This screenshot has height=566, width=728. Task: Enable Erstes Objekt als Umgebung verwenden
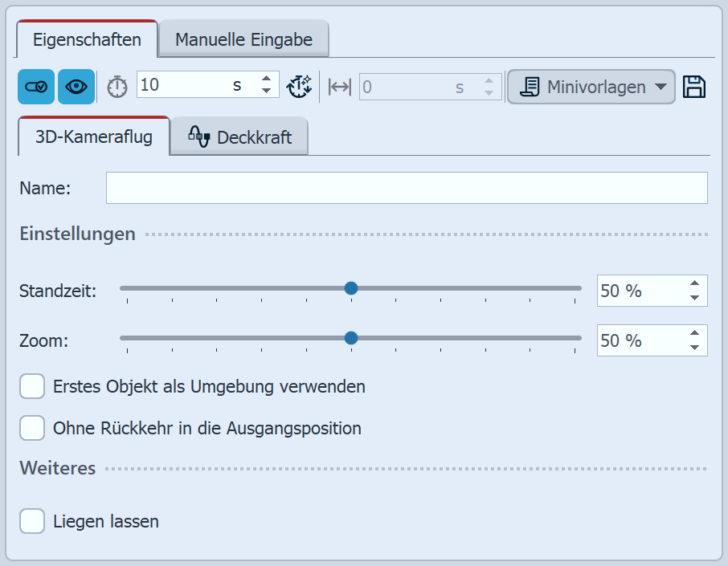[x=31, y=386]
